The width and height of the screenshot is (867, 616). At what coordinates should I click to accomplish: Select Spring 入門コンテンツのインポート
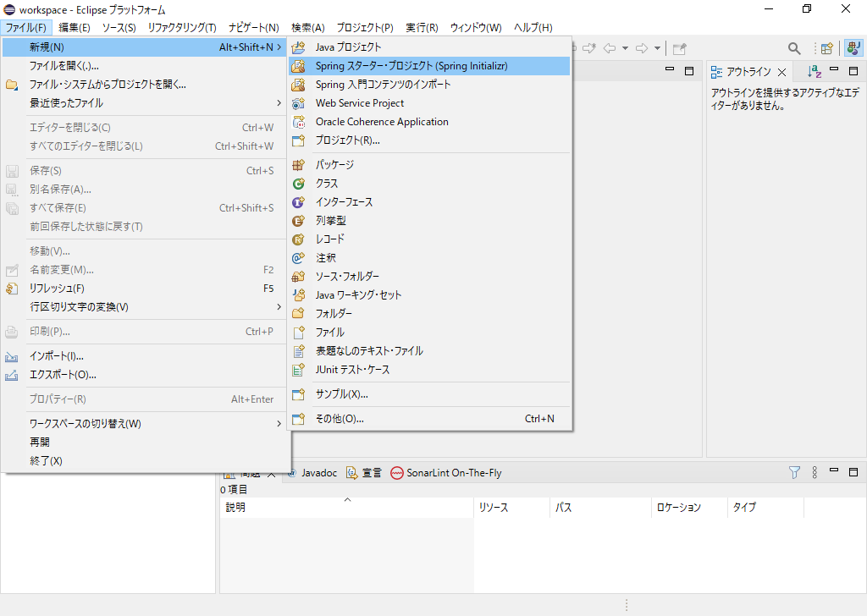click(429, 85)
